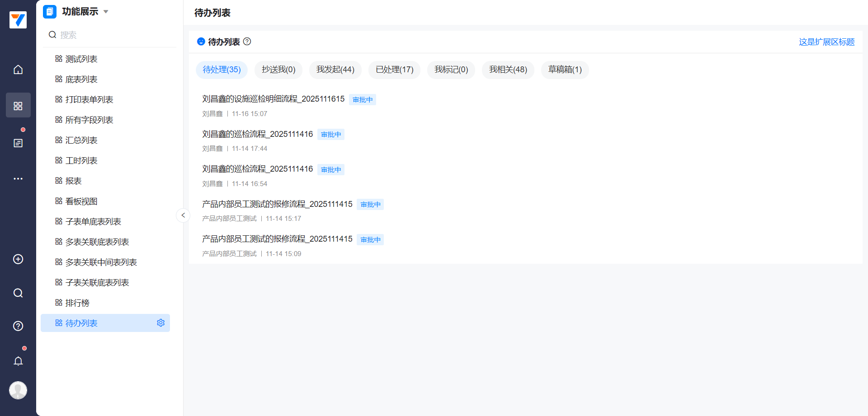The height and width of the screenshot is (416, 868).
Task: Open the help question mark icon in rail
Action: 18,326
